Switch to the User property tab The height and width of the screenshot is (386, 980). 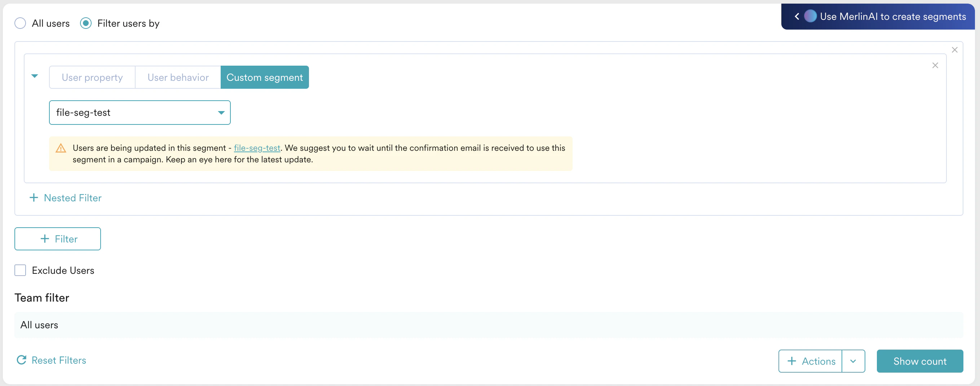(92, 77)
